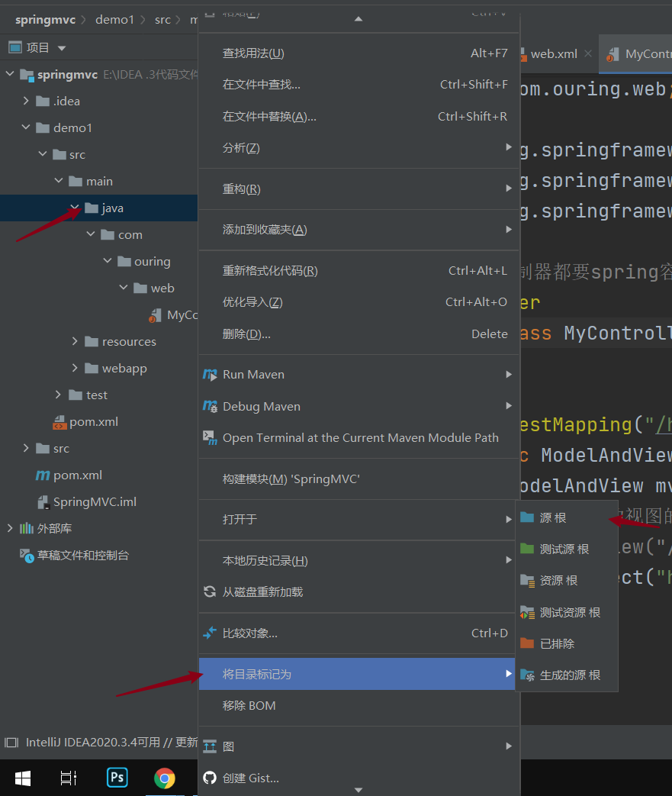
Task: Open the 项目 view dropdown arrow
Action: tap(62, 48)
